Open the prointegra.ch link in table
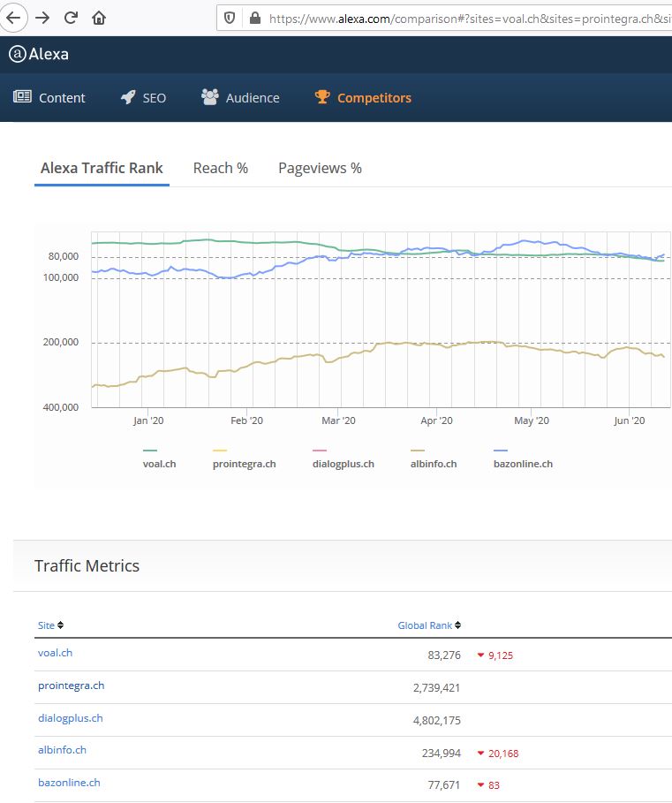This screenshot has height=803, width=672. tap(71, 686)
